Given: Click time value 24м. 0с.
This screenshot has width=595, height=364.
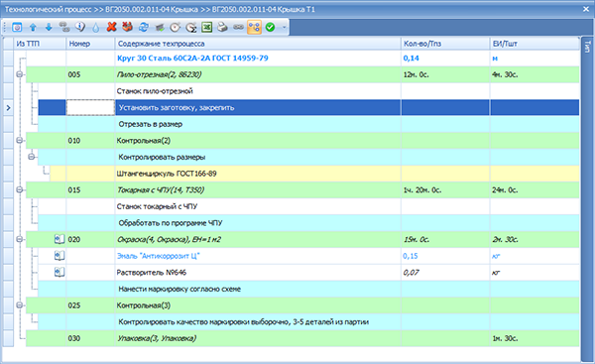Looking at the screenshot, I should [x=505, y=190].
